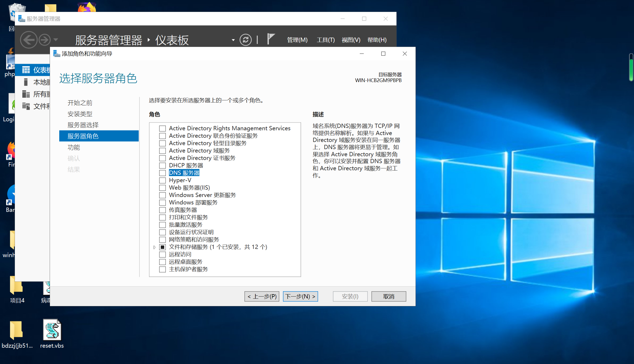Image resolution: width=634 pixels, height=364 pixels.
Task: Open reset.vbs script on desktop
Action: (52, 334)
